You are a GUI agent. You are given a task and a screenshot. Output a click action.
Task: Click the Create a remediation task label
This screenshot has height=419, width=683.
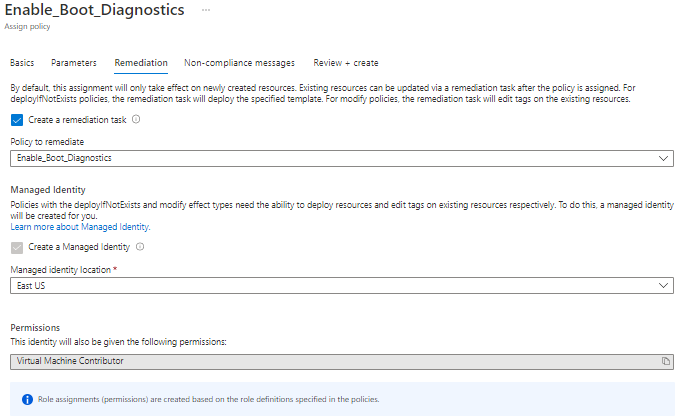pyautogui.click(x=77, y=119)
